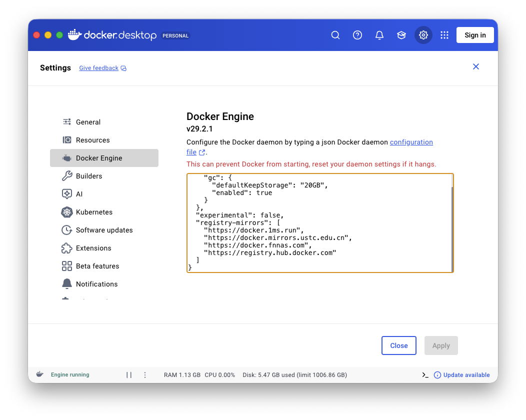This screenshot has height=420, width=526.
Task: Open engine options three-dot menu
Action: pos(145,374)
